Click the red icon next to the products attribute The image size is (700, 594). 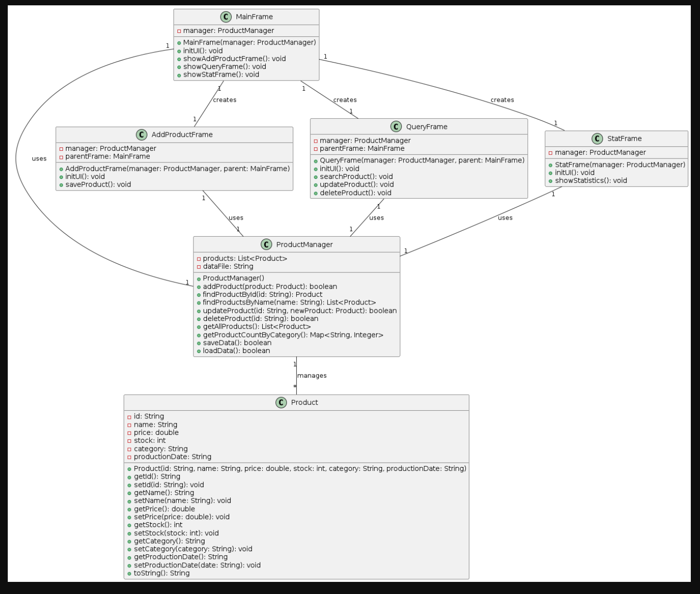pyautogui.click(x=199, y=258)
